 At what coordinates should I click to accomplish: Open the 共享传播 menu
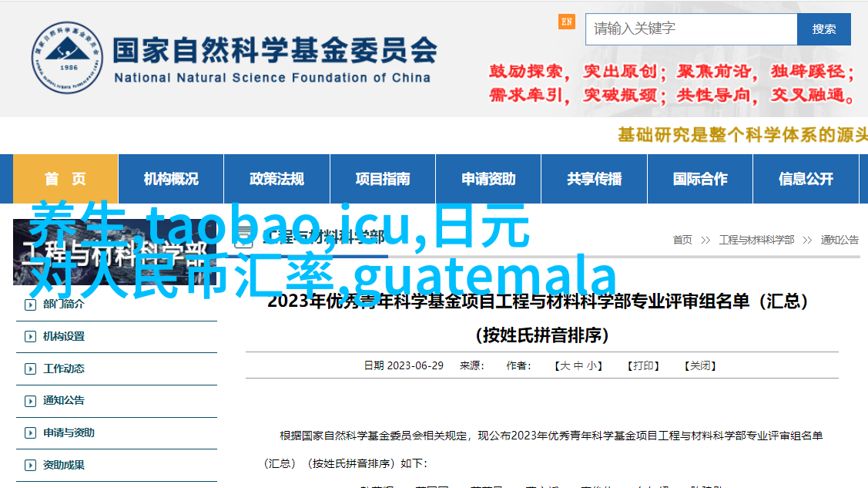(x=594, y=179)
